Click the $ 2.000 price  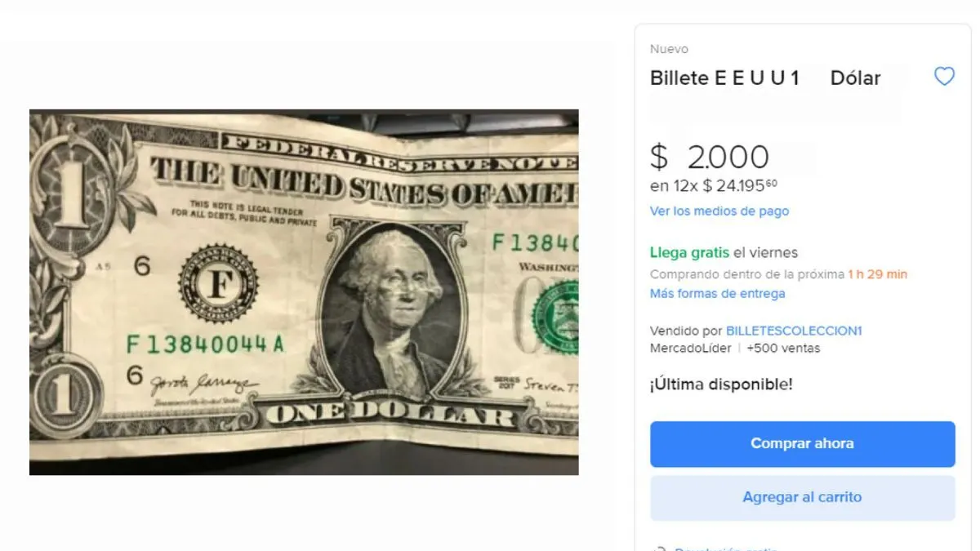tap(710, 157)
